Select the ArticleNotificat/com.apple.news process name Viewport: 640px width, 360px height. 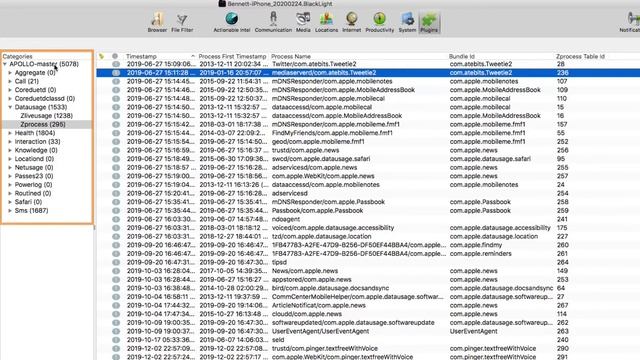pos(318,306)
